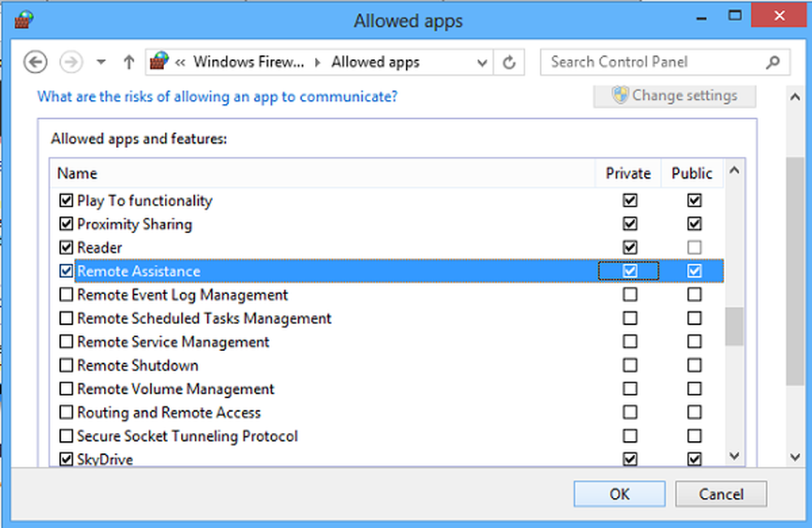Open recent locations dropdown arrow
This screenshot has width=812, height=528.
pyautogui.click(x=101, y=62)
